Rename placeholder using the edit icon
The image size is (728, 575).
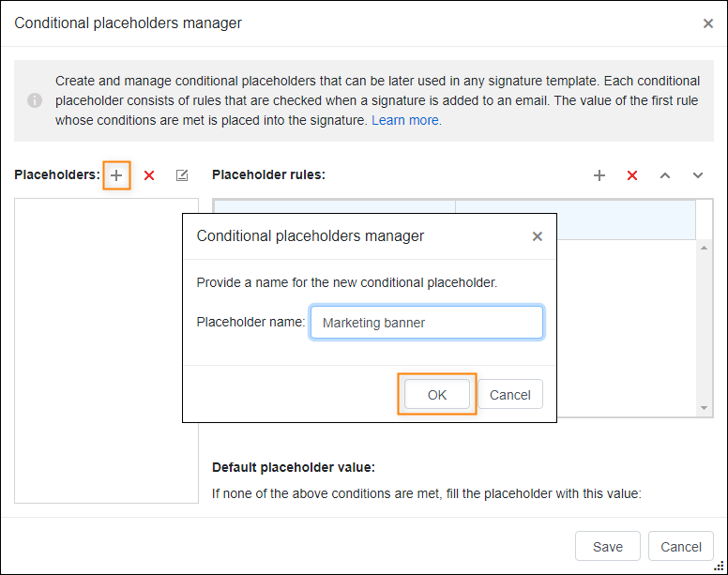tap(182, 175)
